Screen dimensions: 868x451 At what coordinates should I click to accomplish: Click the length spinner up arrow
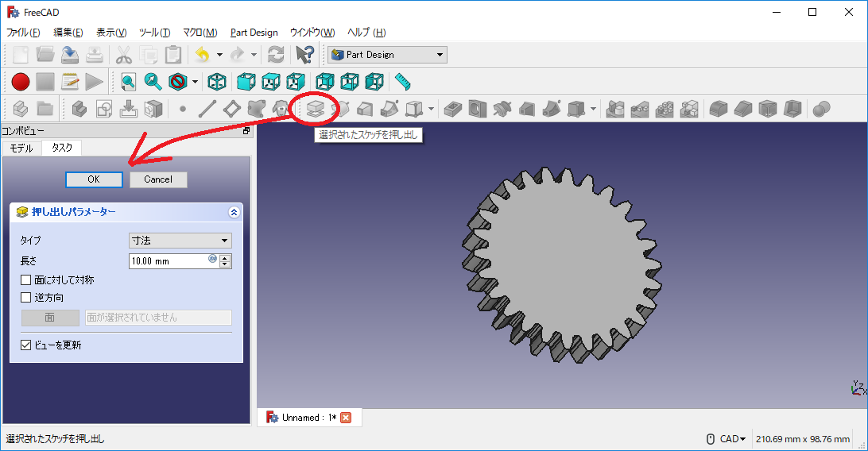[x=225, y=257]
